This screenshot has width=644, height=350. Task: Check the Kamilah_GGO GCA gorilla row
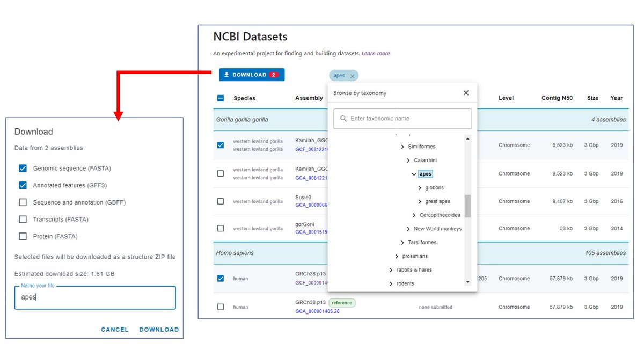pos(221,174)
